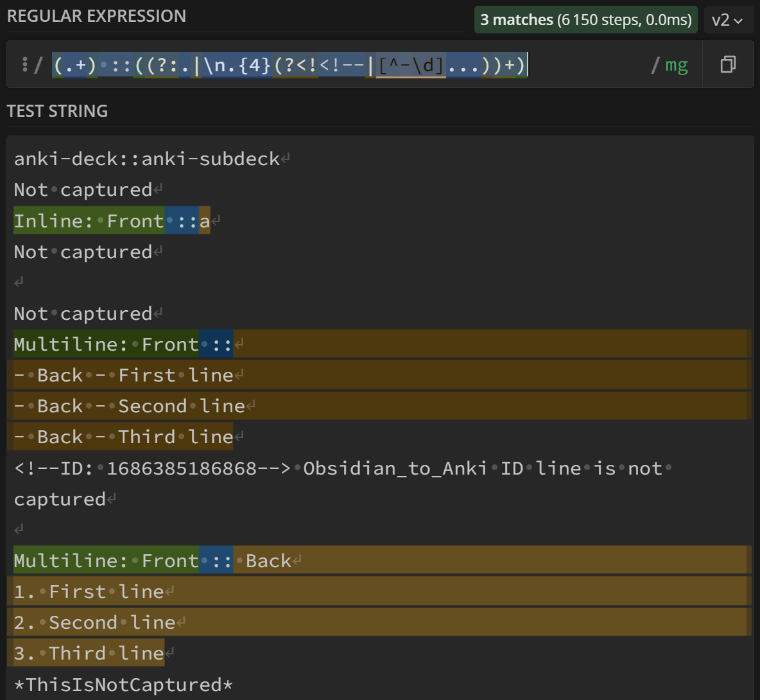Screen dimensions: 760x700
Task: Place cursor in Back - First line
Action: click(x=135, y=375)
